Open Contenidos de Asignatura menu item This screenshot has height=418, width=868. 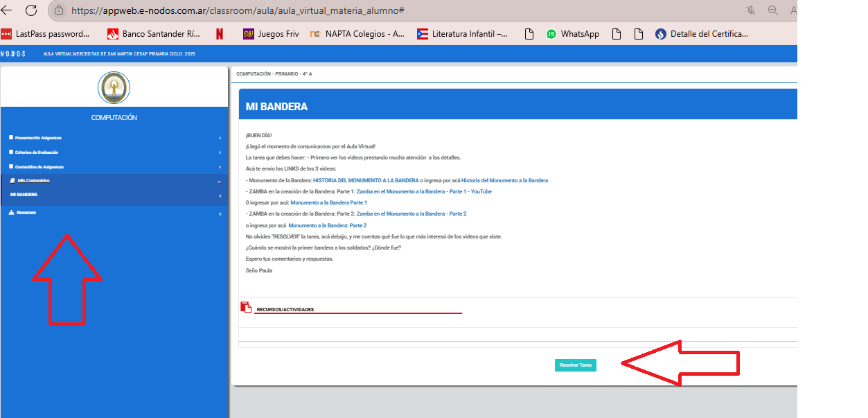click(x=40, y=167)
